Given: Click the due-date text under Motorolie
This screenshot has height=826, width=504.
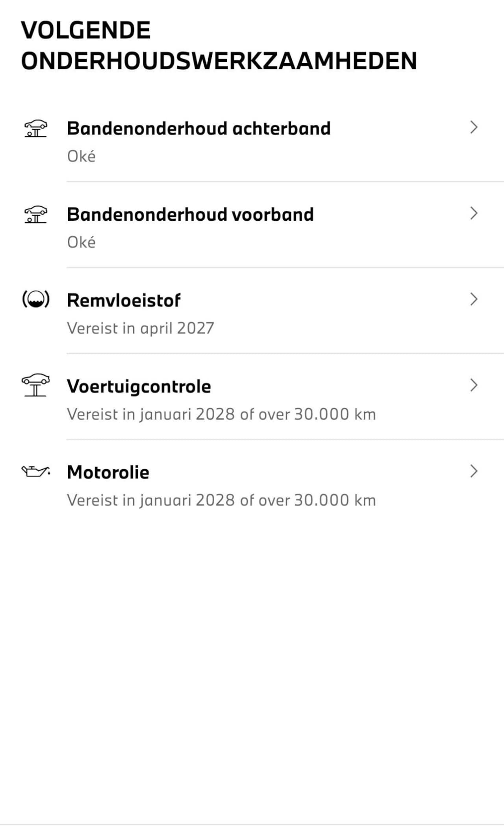Looking at the screenshot, I should tap(221, 500).
